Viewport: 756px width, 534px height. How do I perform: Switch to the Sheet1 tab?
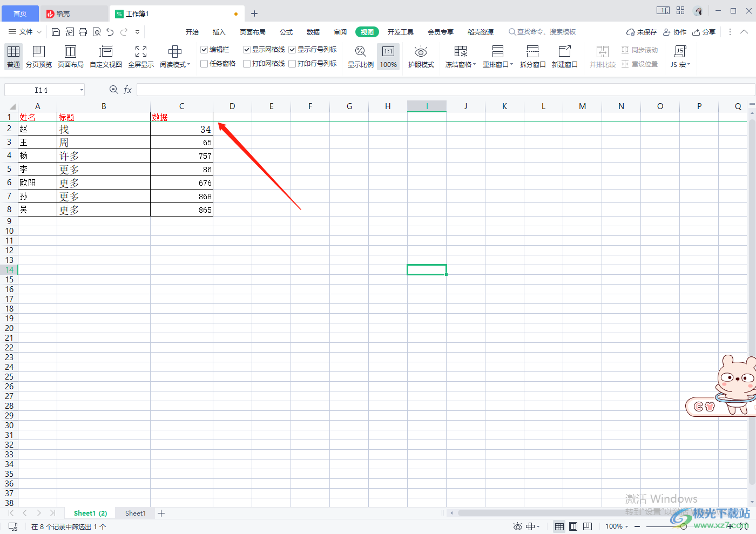136,513
